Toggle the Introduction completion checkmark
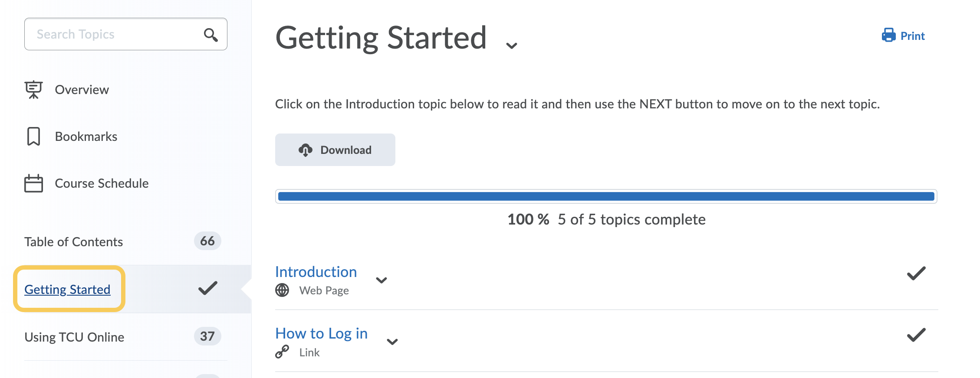Viewport: 980px width, 378px height. [x=916, y=274]
